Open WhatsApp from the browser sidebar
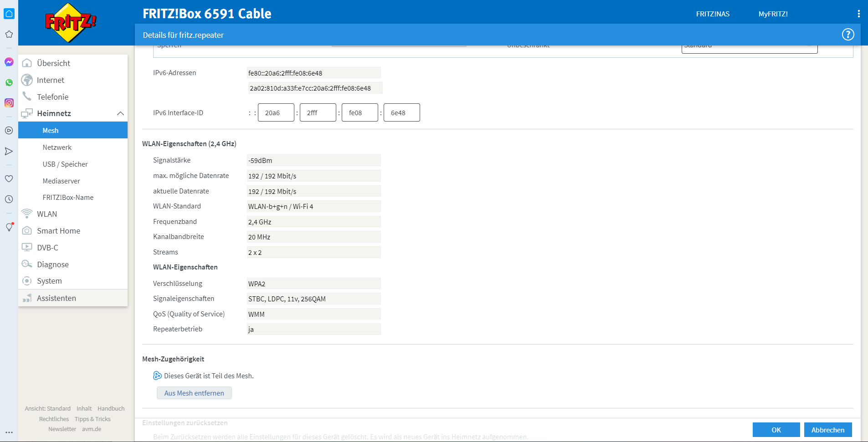The width and height of the screenshot is (868, 442). coord(9,82)
